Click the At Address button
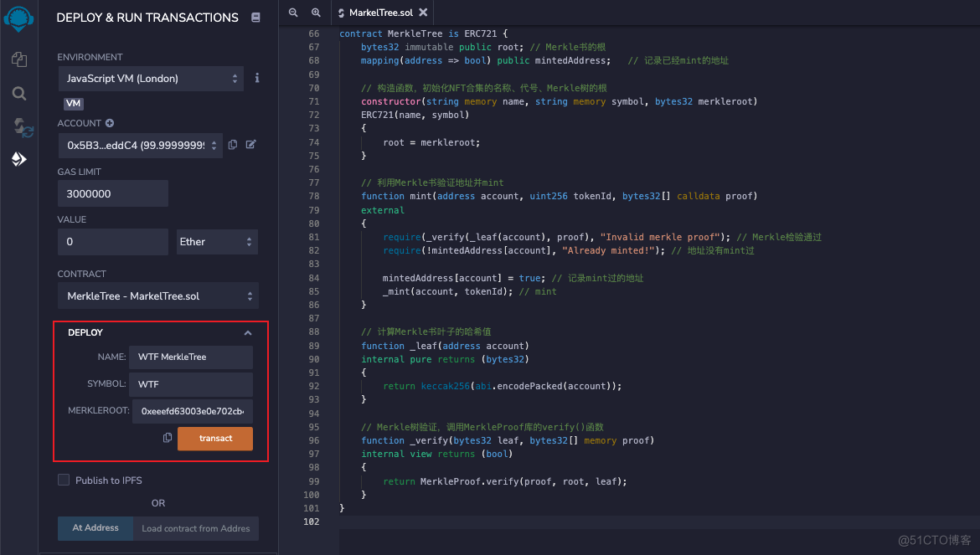The image size is (980, 555). coord(95,528)
